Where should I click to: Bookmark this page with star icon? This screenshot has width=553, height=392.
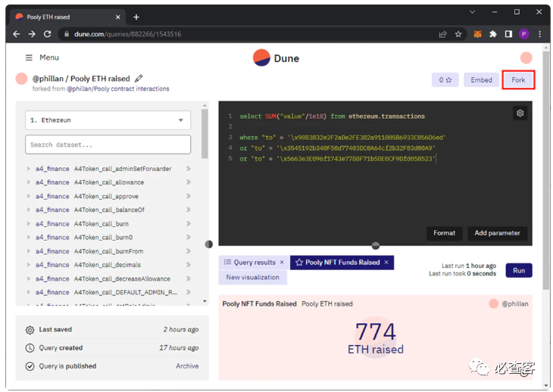pos(458,34)
